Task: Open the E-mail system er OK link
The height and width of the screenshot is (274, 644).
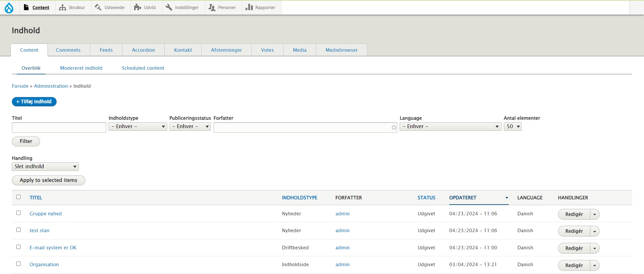Action: [53, 248]
